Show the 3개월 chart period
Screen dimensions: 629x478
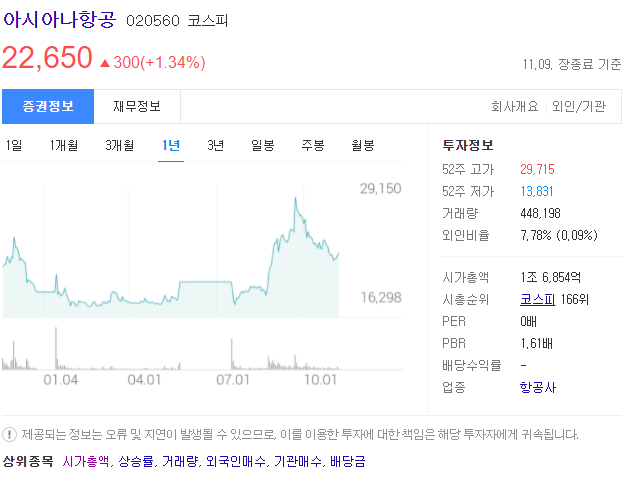(119, 145)
